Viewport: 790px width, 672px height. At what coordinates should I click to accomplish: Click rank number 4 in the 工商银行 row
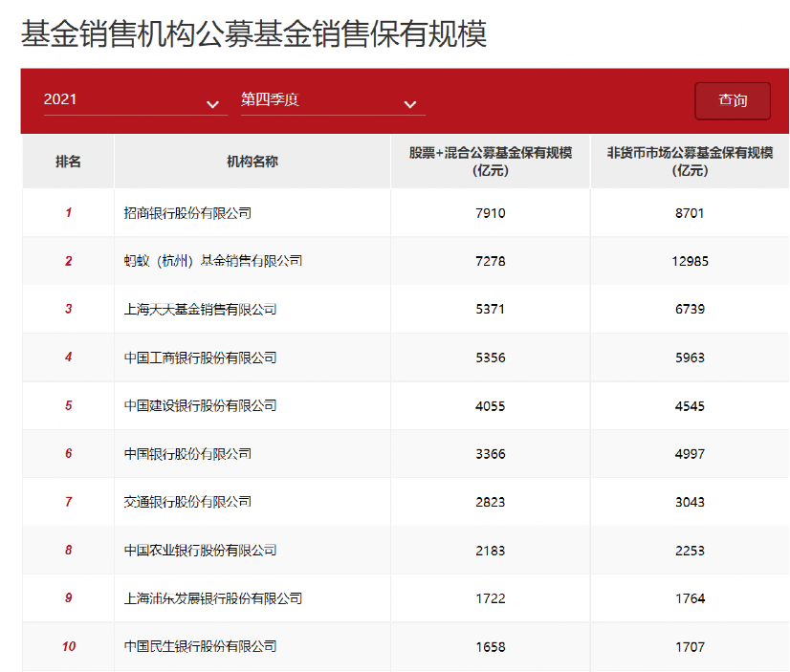69,357
